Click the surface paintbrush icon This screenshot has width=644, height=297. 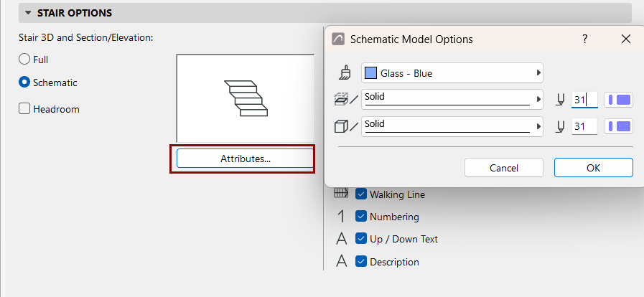(344, 73)
